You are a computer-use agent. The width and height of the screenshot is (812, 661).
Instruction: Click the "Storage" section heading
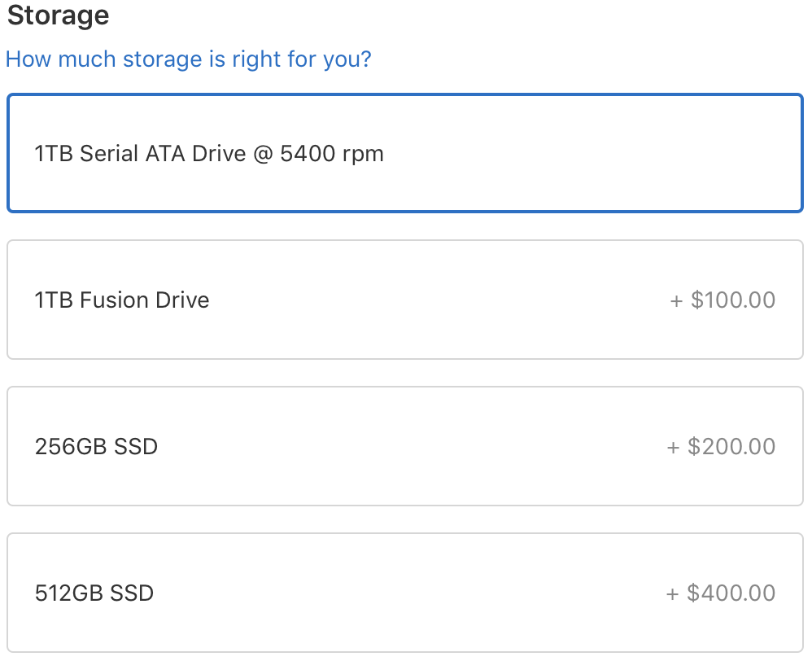tap(58, 15)
